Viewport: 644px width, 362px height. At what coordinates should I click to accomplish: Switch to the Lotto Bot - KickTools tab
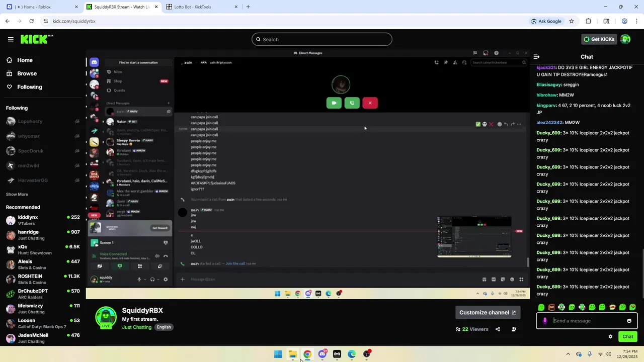(201, 7)
